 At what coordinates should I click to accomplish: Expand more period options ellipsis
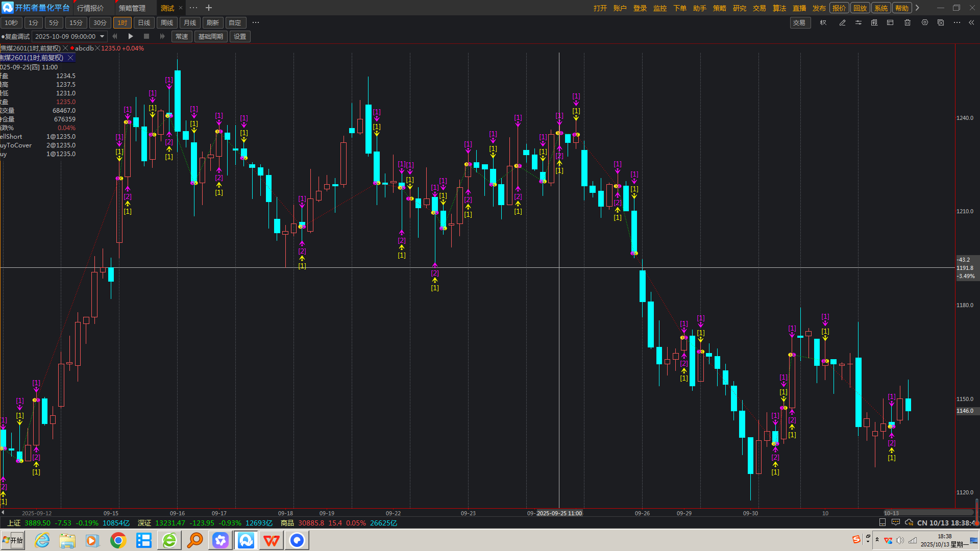[x=256, y=23]
